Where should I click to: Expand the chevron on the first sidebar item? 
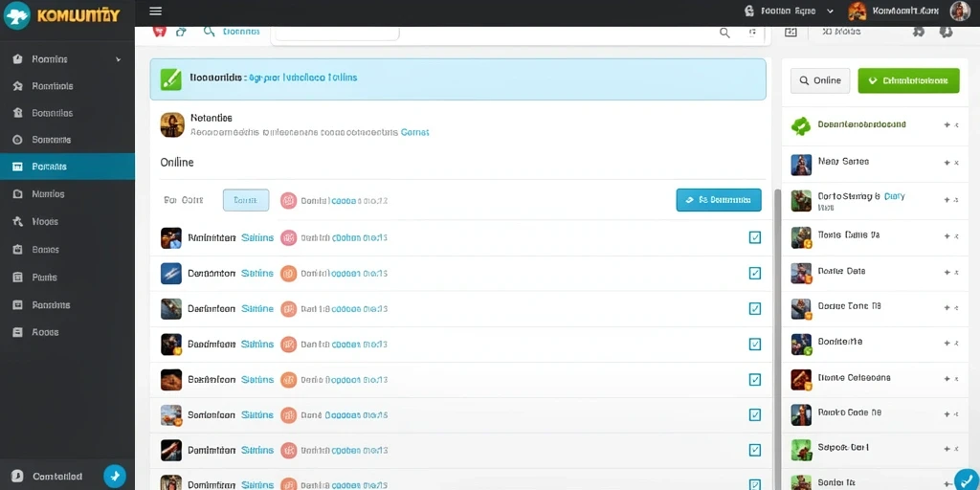pos(118,60)
